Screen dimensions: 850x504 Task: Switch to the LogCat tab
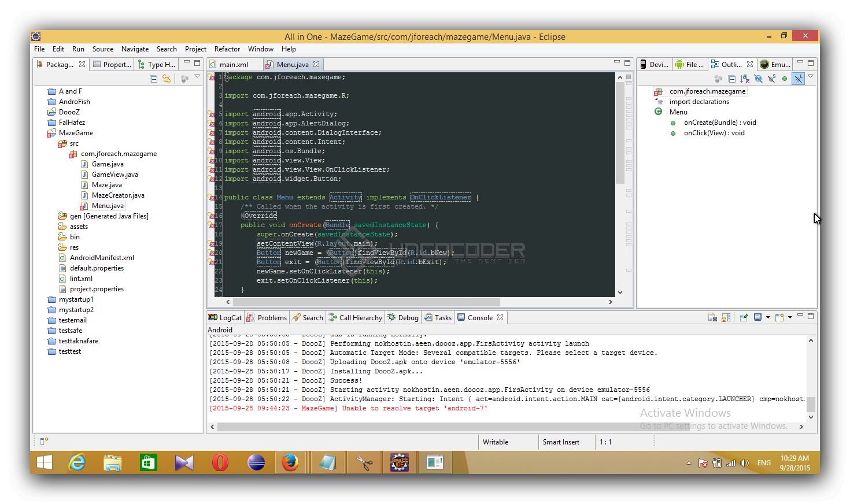226,317
